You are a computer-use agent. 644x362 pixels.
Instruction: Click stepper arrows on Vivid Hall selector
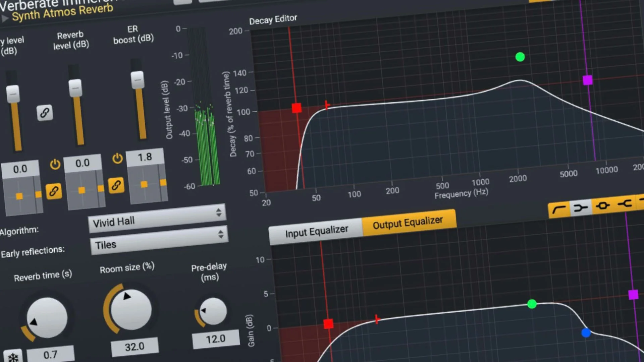point(219,213)
